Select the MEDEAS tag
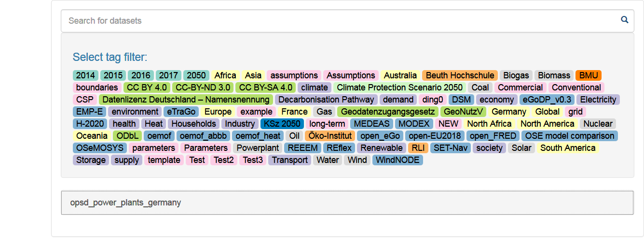 (x=371, y=124)
